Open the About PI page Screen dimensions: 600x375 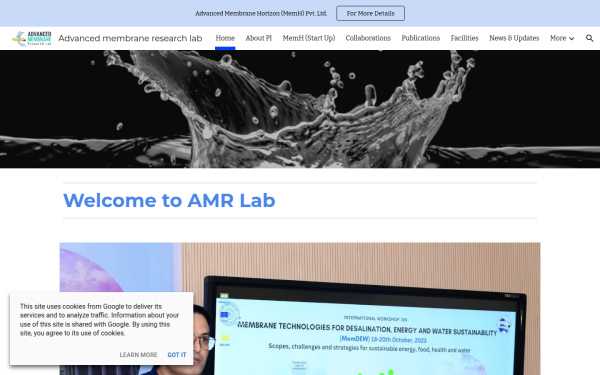pos(259,38)
